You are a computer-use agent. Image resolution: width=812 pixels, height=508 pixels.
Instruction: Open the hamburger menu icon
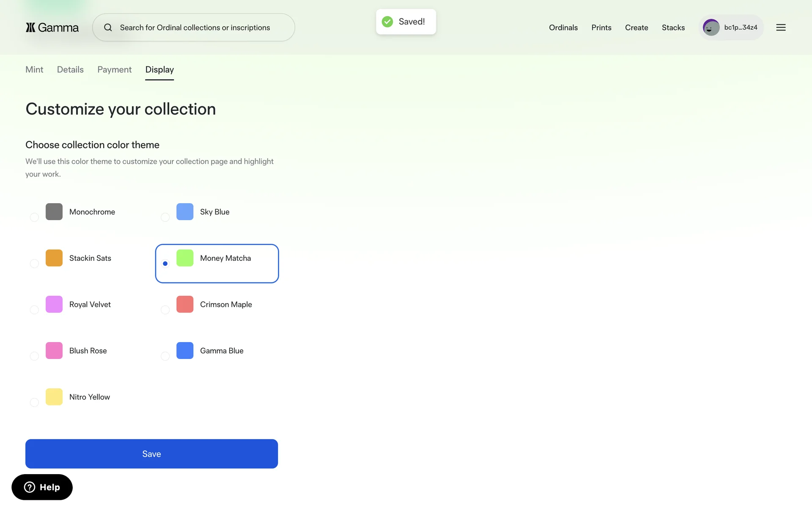pos(781,28)
